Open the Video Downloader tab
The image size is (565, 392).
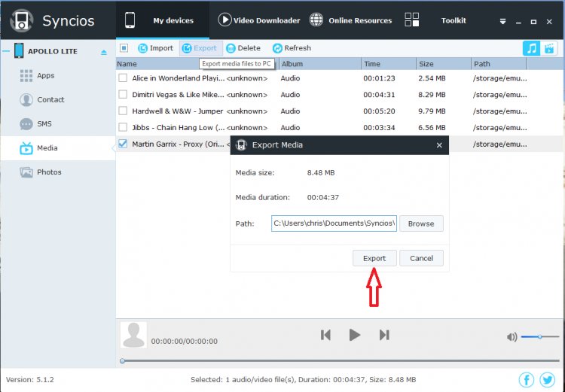(259, 20)
